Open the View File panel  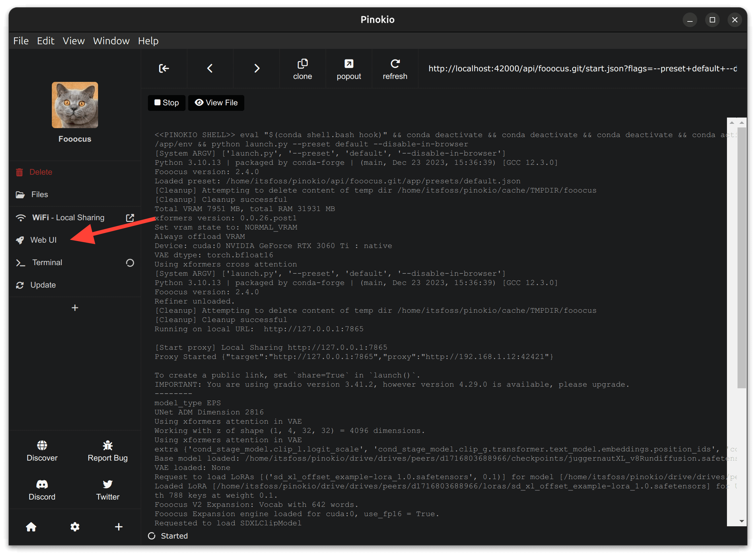point(216,102)
